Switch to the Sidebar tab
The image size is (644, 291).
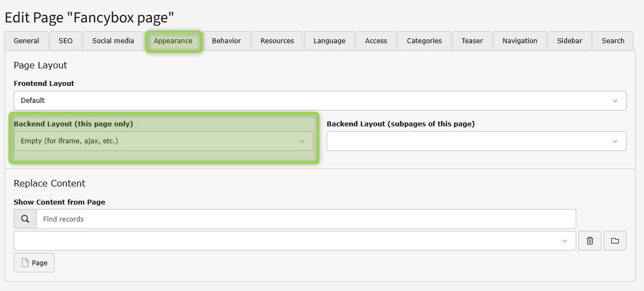570,41
